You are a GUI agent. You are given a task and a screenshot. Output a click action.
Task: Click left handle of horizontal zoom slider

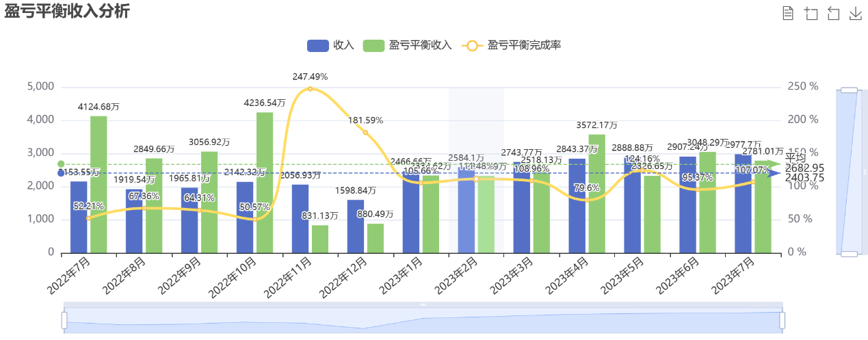pos(64,319)
